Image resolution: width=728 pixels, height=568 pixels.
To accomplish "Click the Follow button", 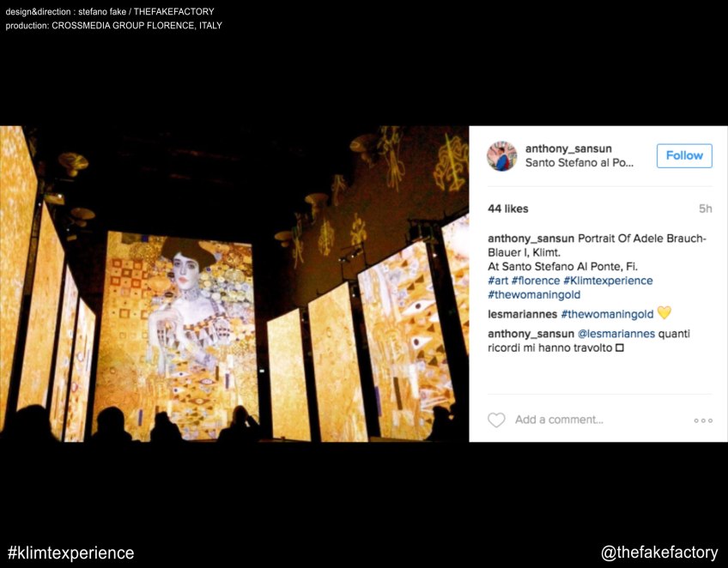I will click(x=684, y=155).
